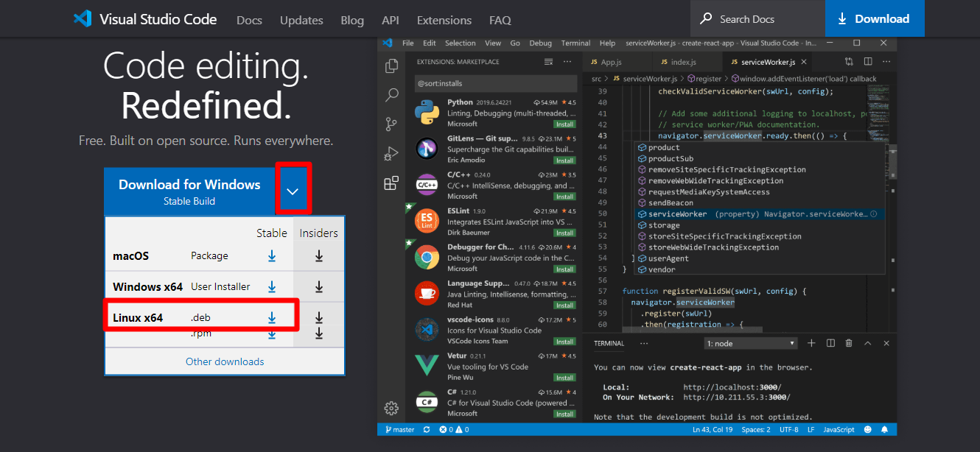This screenshot has width=980, height=452.
Task: Download macOS Stable package
Action: coord(272,256)
